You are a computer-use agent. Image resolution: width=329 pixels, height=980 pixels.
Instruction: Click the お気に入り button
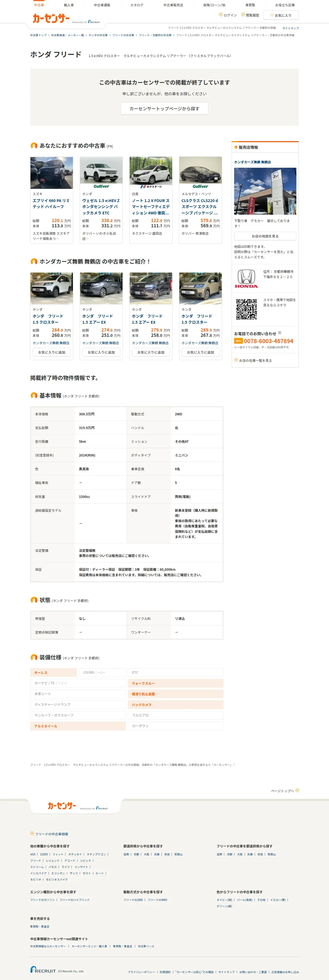[x=281, y=15]
